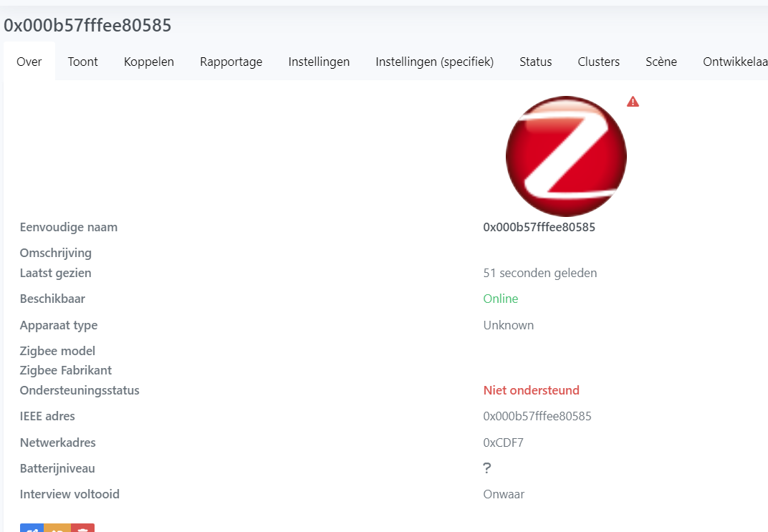Click the IEEE adres value
Screen dimensions: 768x532
point(537,416)
